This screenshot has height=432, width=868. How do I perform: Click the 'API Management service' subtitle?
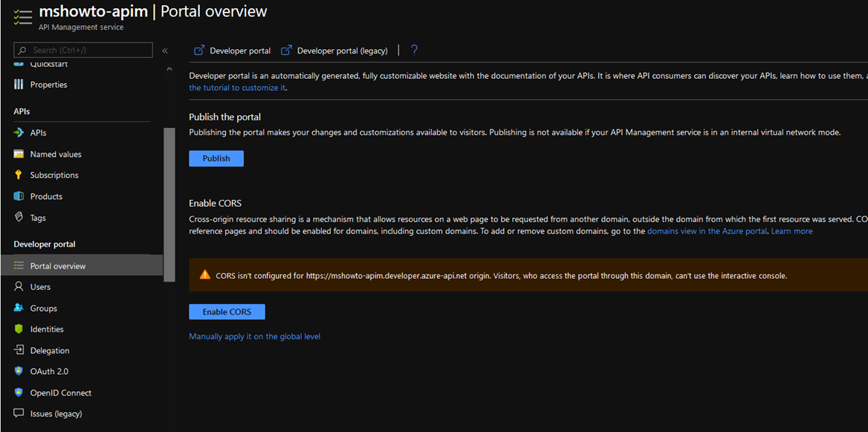[82, 27]
